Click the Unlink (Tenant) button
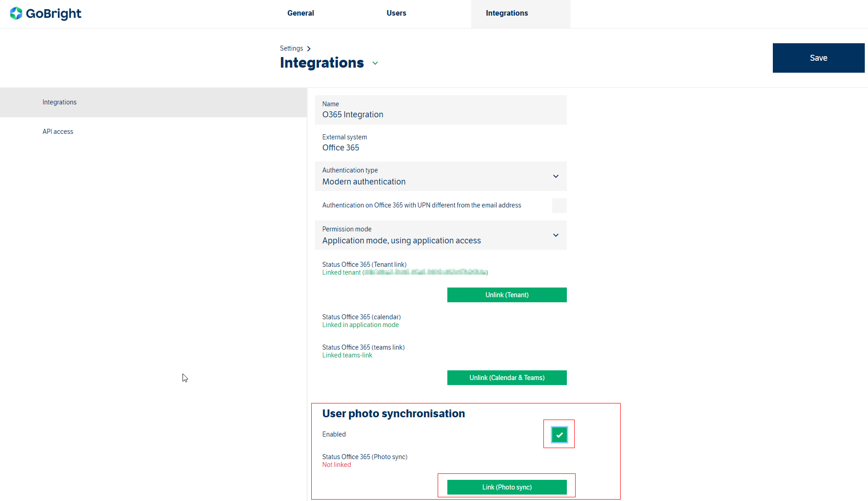This screenshot has width=868, height=501. click(x=507, y=295)
